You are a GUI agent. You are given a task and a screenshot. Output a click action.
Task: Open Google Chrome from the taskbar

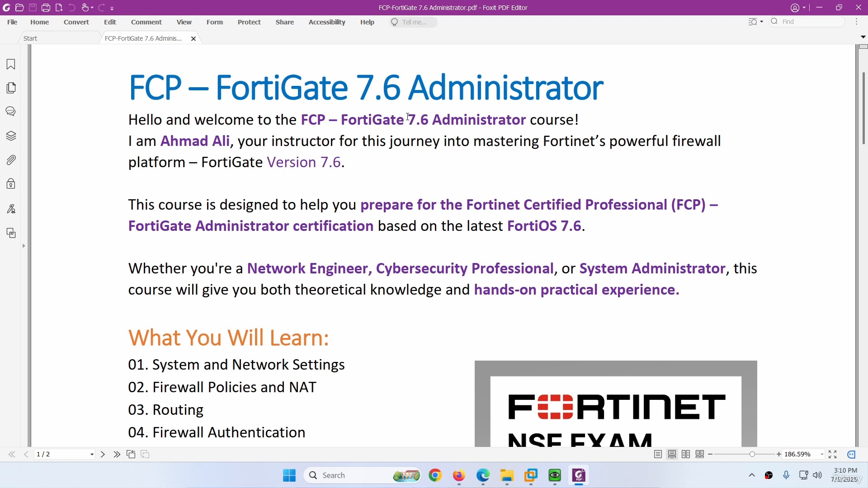(435, 475)
